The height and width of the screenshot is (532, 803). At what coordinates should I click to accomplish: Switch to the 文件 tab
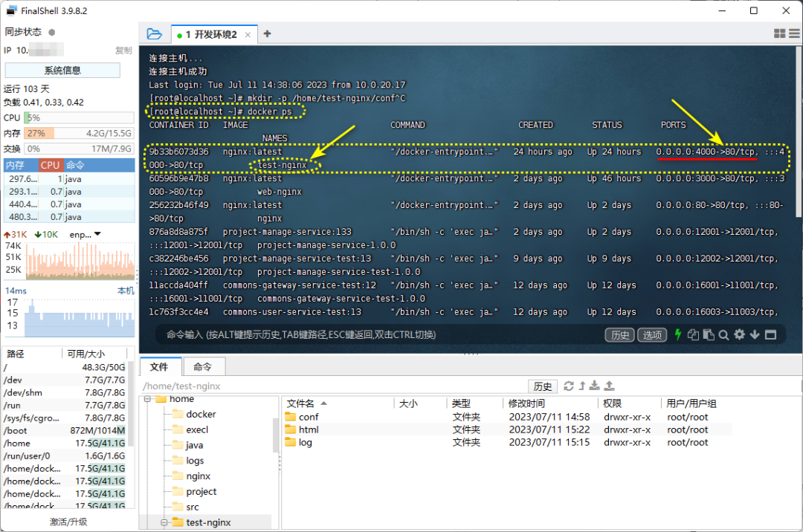point(159,367)
